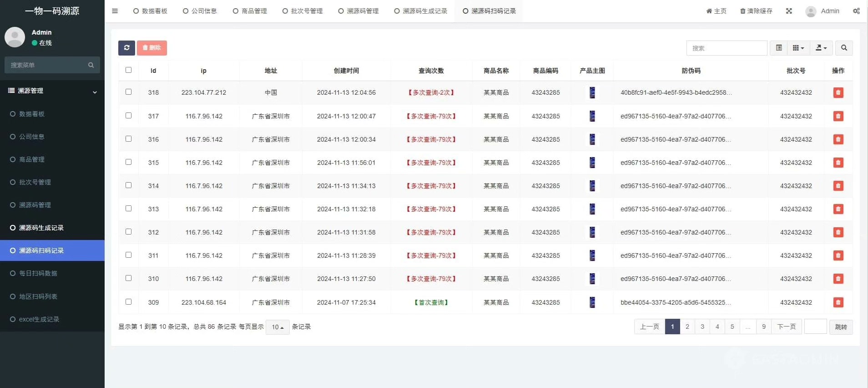
Task: Click trash icon for record 309
Action: point(838,302)
